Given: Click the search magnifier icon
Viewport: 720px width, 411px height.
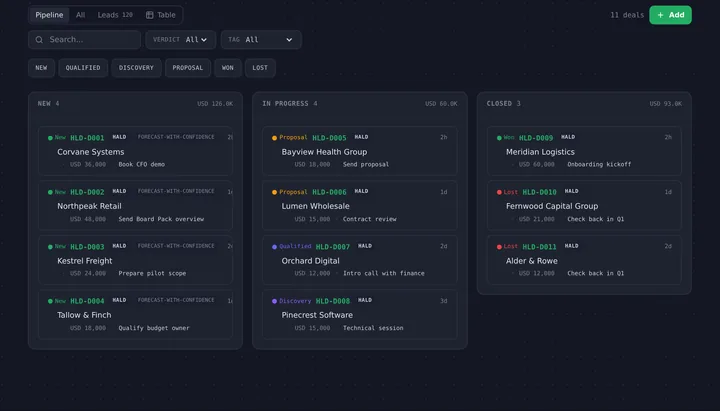Looking at the screenshot, I should click(x=39, y=39).
